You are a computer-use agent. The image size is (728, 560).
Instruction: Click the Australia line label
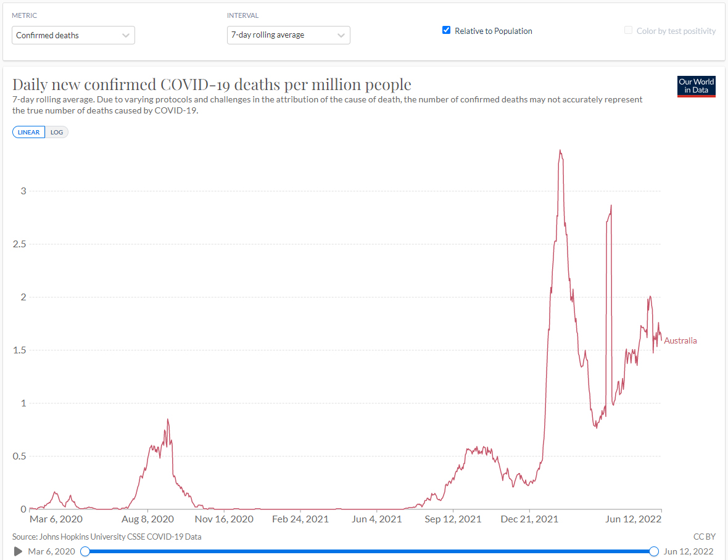coord(680,340)
